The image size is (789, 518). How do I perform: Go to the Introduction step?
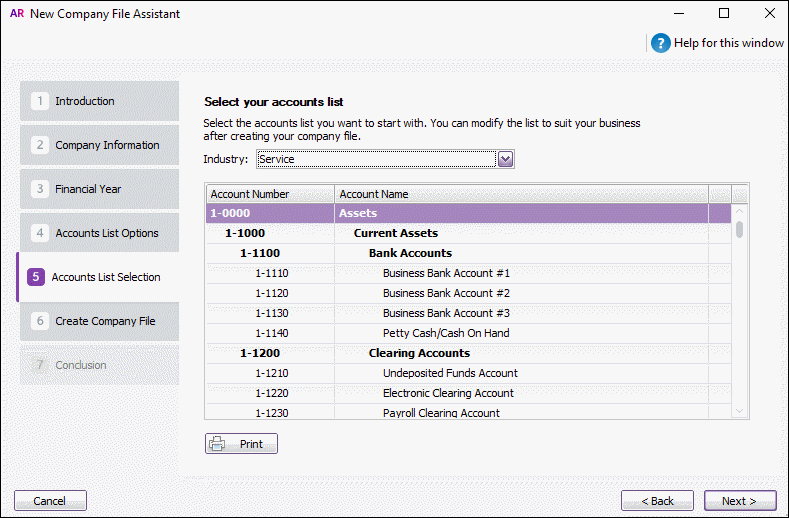[x=98, y=101]
